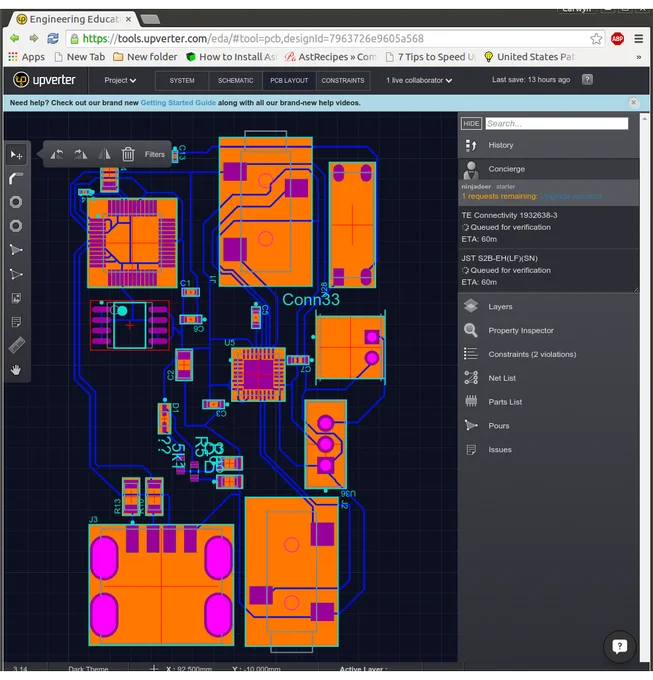Select the hand pan tool
Screen dimensions: 653x680
pos(16,369)
